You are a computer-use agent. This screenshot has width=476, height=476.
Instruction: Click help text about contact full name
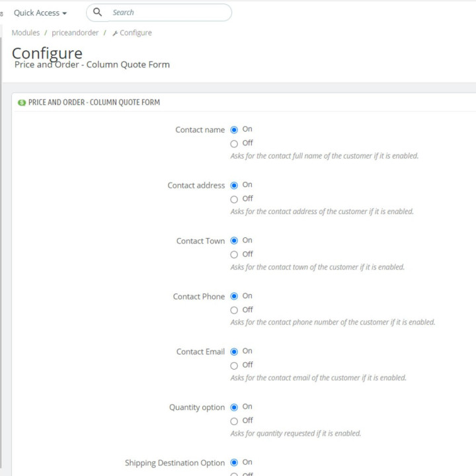tap(324, 156)
